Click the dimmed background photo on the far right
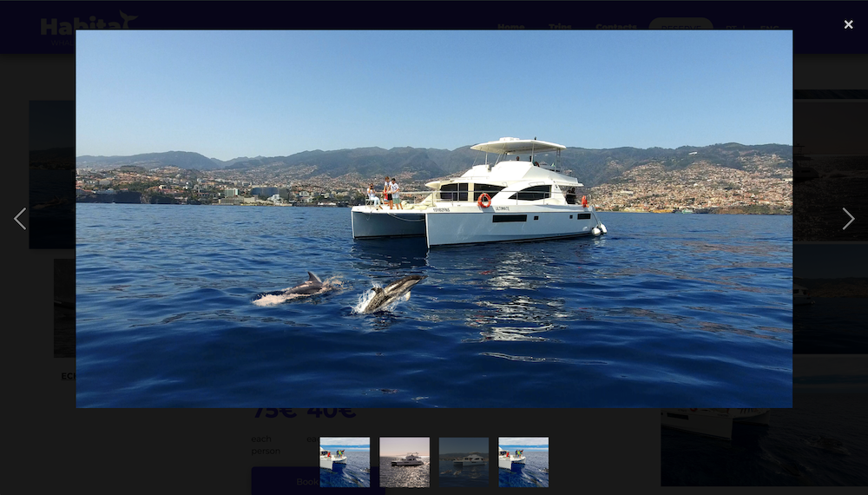The height and width of the screenshot is (495, 868). coord(831,221)
